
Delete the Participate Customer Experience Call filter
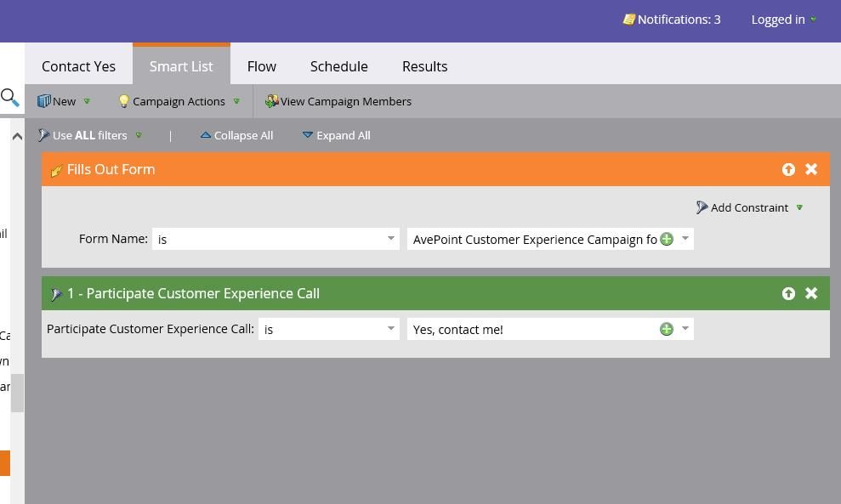pyautogui.click(x=811, y=293)
